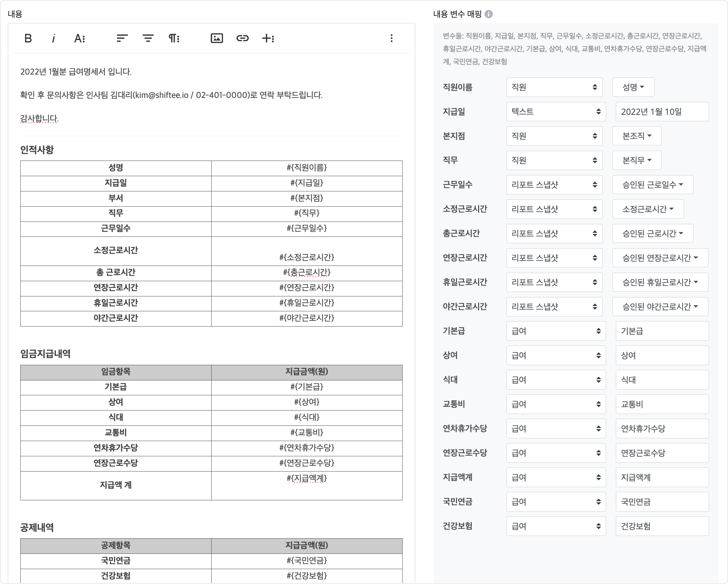The height and width of the screenshot is (584, 728).
Task: Click the 지급일 date text field
Action: tap(662, 112)
